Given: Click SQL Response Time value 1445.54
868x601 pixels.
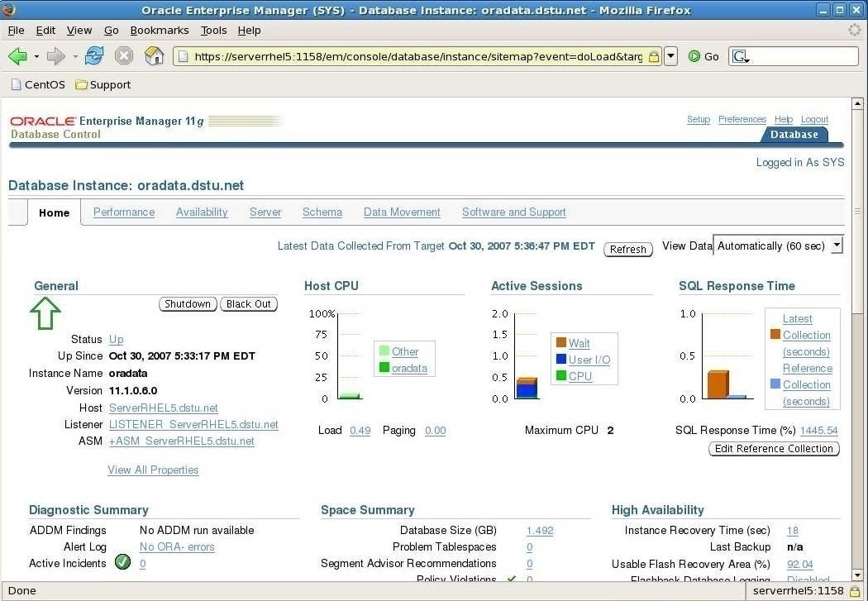Looking at the screenshot, I should click(x=818, y=431).
